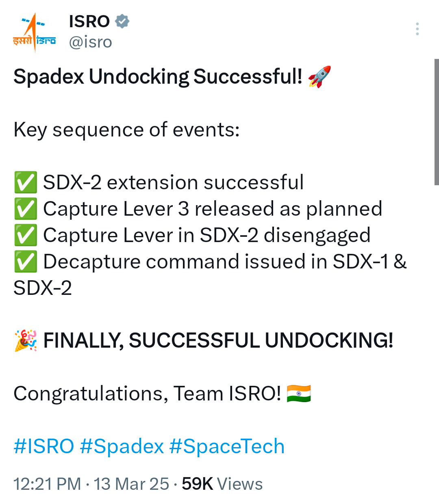This screenshot has height=504, width=439.
Task: Open the #ISRO hashtag
Action: [x=43, y=446]
